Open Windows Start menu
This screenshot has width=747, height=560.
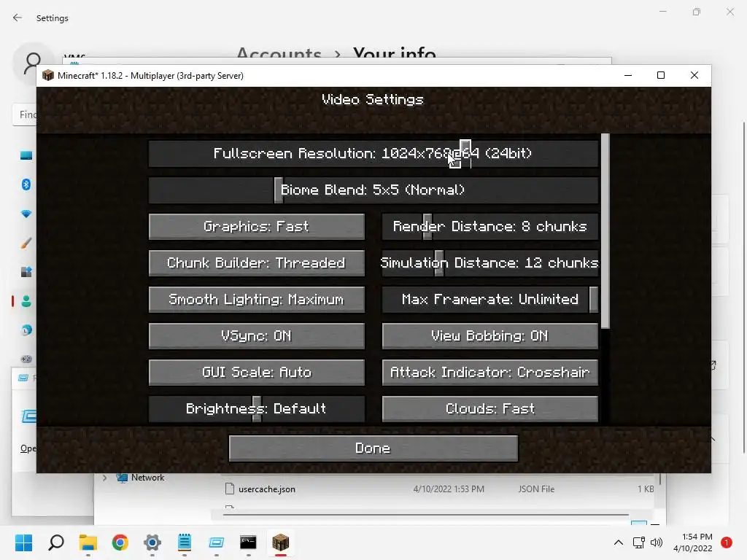(23, 542)
